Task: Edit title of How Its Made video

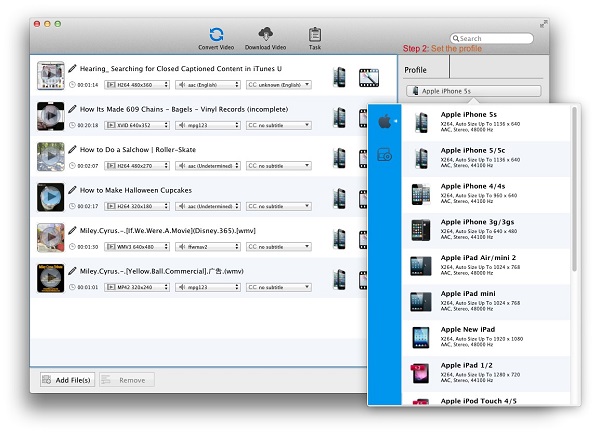Action: [72, 109]
